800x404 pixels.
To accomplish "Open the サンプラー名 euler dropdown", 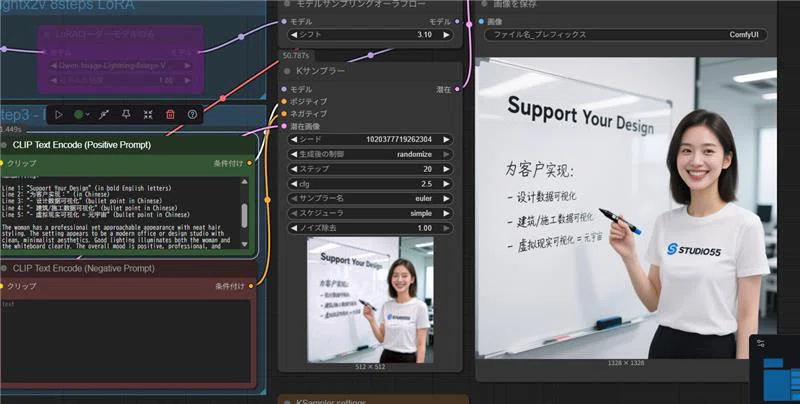I will (370, 198).
